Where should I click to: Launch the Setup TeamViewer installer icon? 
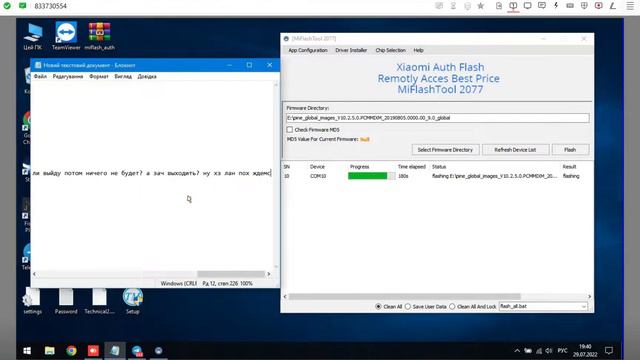[133, 301]
